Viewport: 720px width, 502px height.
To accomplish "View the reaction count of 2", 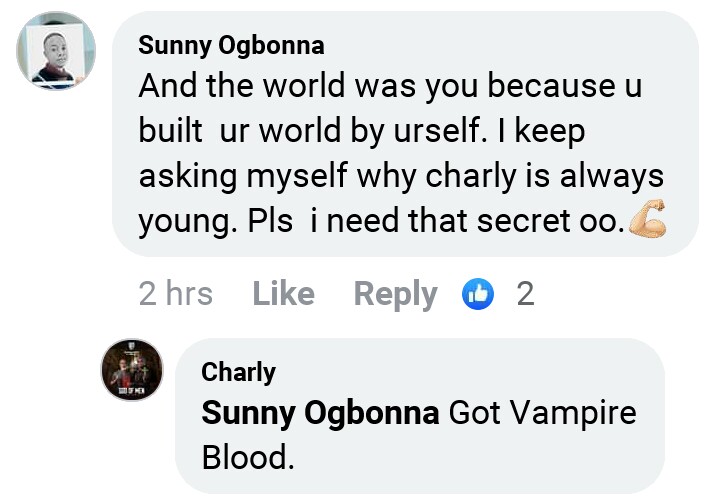I will pyautogui.click(x=524, y=294).
